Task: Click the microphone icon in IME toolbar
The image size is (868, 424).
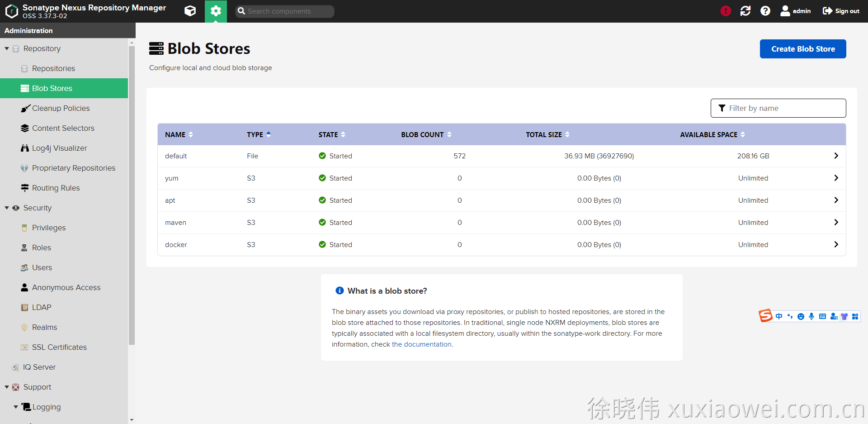Action: point(811,316)
